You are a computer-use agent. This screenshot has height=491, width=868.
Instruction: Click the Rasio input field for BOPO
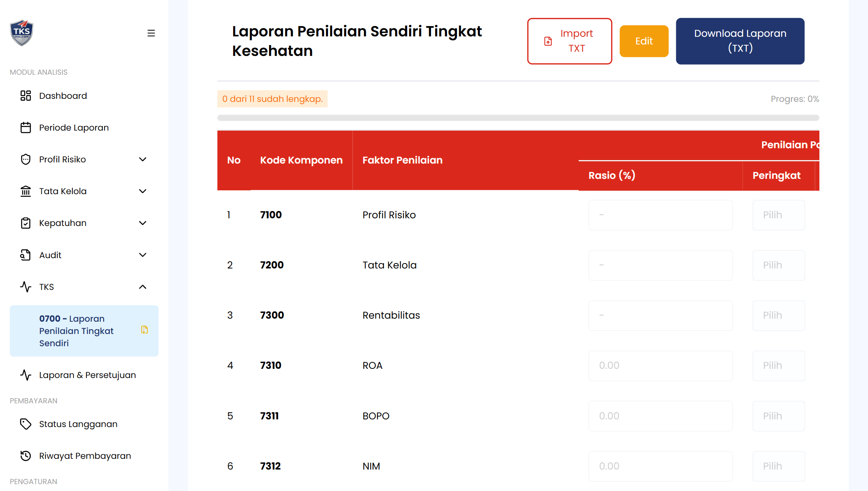(x=660, y=416)
